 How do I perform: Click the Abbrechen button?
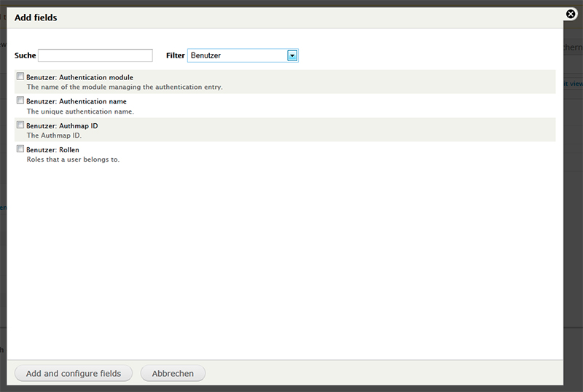click(173, 373)
